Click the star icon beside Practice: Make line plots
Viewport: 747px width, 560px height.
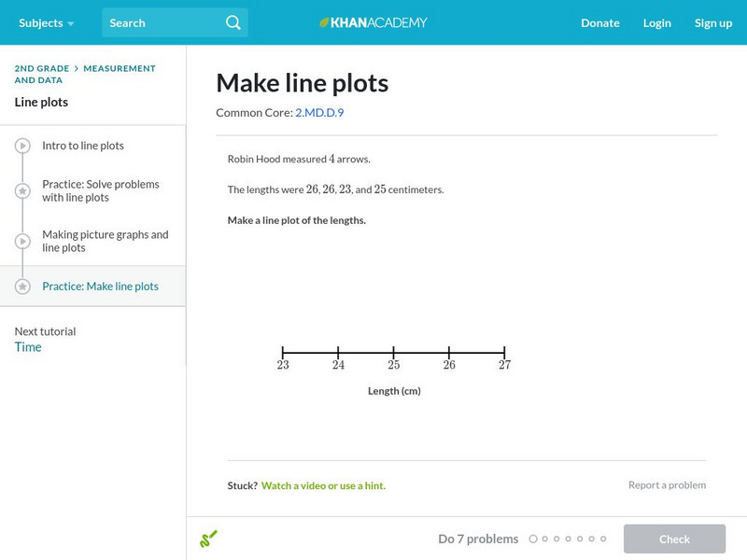[x=22, y=287]
